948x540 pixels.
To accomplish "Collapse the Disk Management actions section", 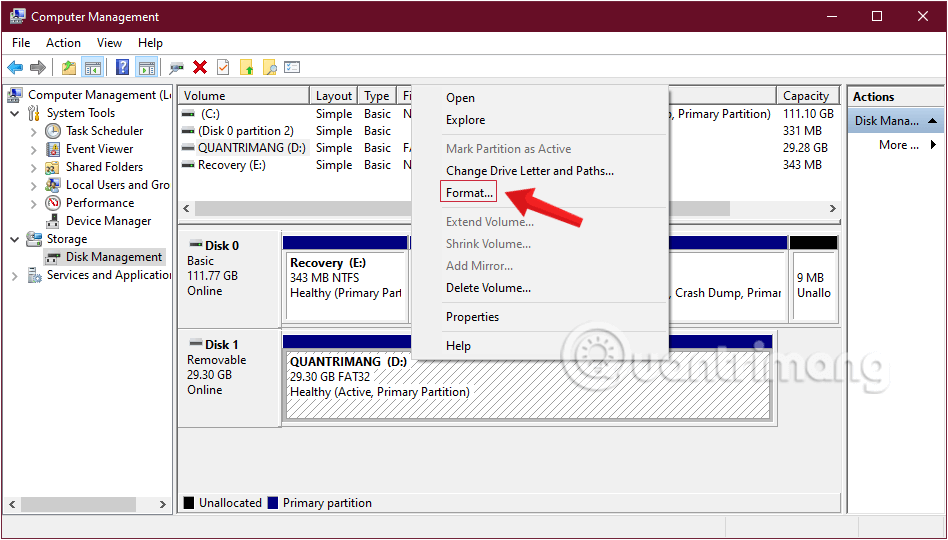I will (933, 121).
